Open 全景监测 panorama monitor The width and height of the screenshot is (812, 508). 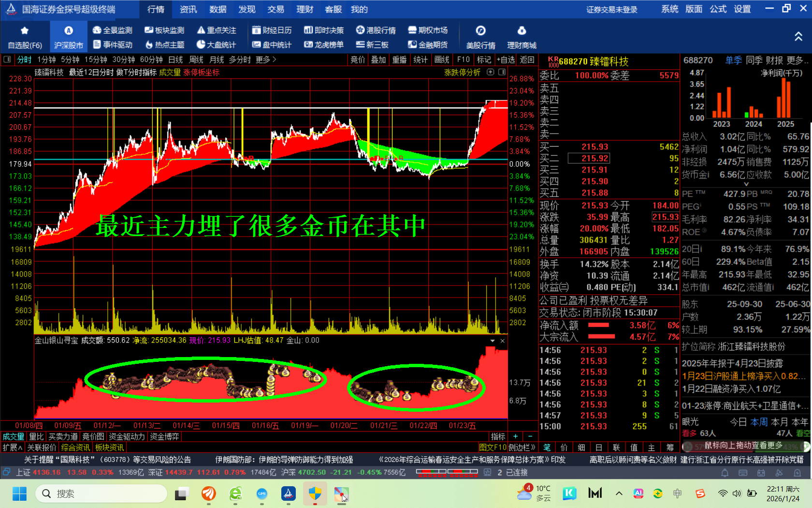[x=112, y=30]
